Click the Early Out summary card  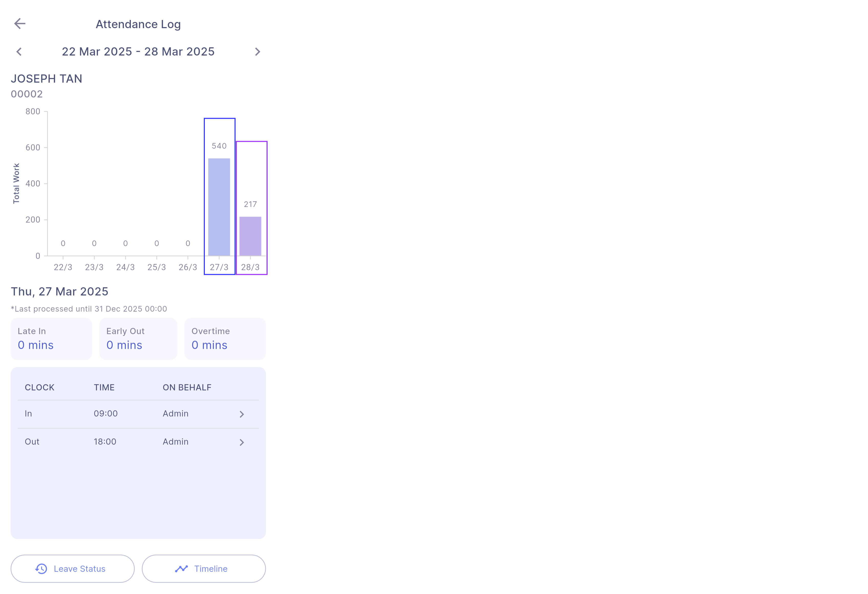pyautogui.click(x=138, y=339)
